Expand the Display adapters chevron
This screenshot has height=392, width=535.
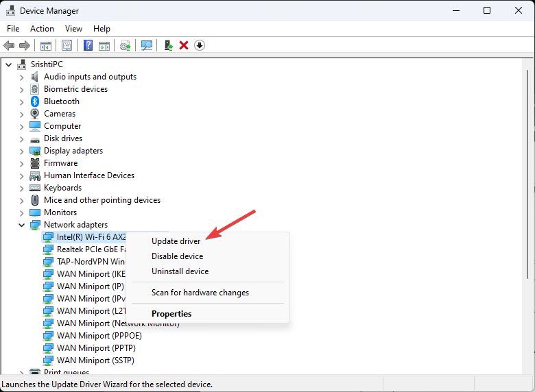click(21, 151)
